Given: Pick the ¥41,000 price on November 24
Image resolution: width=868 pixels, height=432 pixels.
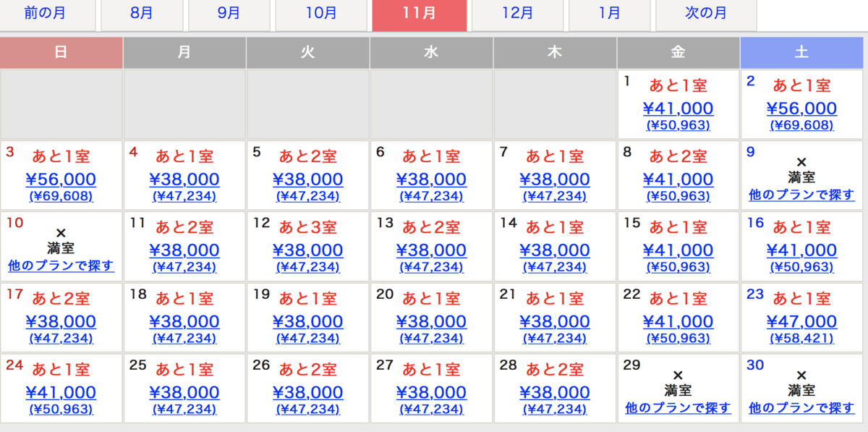Looking at the screenshot, I should (x=61, y=392).
